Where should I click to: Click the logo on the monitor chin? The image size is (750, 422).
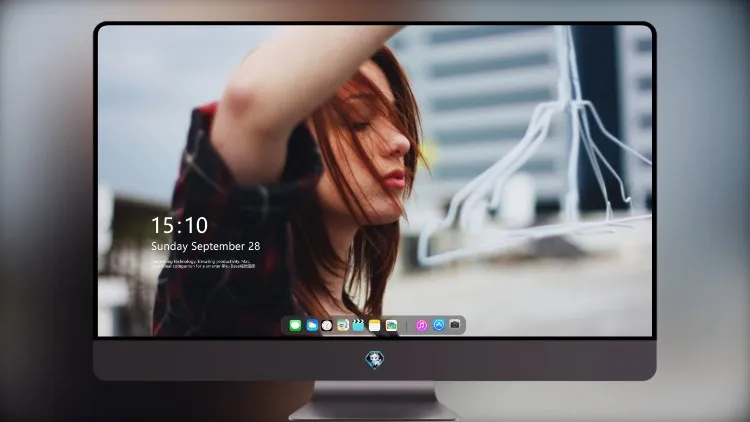pyautogui.click(x=375, y=359)
